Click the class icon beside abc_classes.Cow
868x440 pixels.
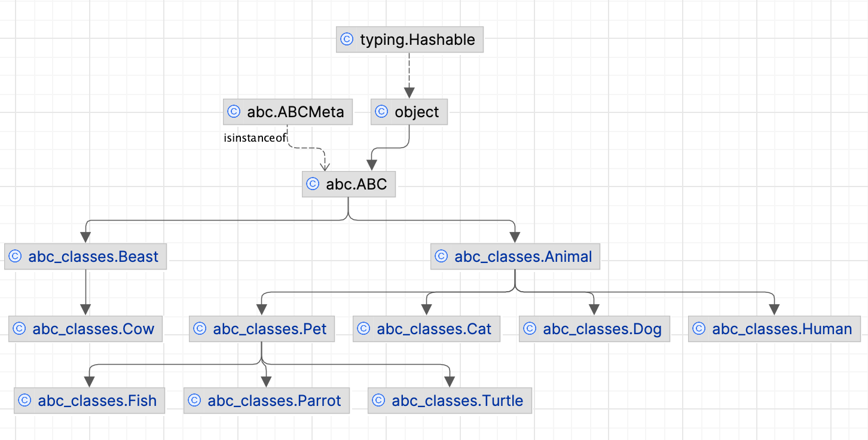(19, 329)
